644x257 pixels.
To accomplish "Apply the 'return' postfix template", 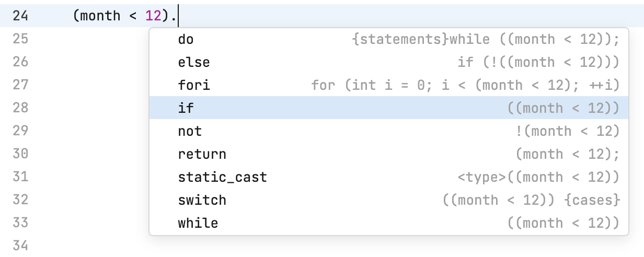I will pos(202,154).
